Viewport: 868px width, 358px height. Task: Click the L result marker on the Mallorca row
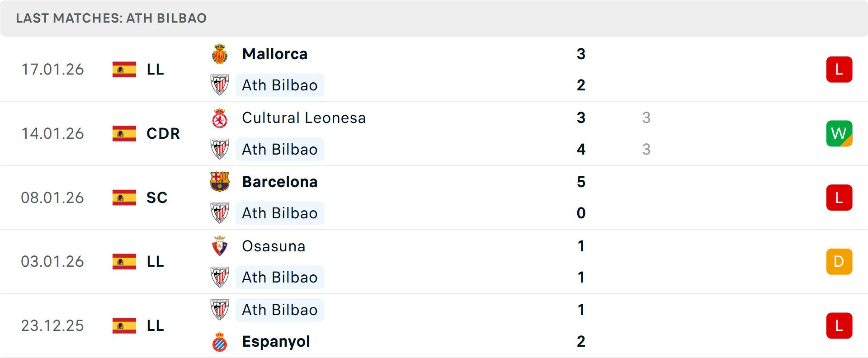tap(839, 69)
